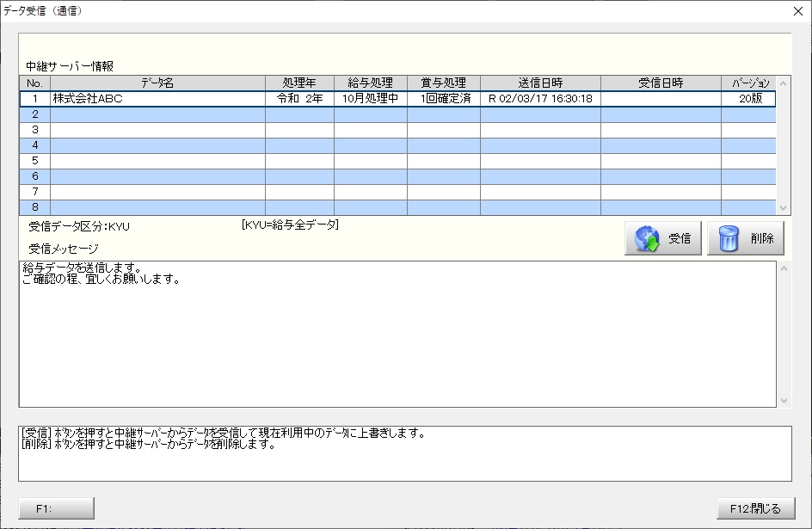812x529 pixels.
Task: Click the table scrollbar down arrow
Action: [783, 207]
